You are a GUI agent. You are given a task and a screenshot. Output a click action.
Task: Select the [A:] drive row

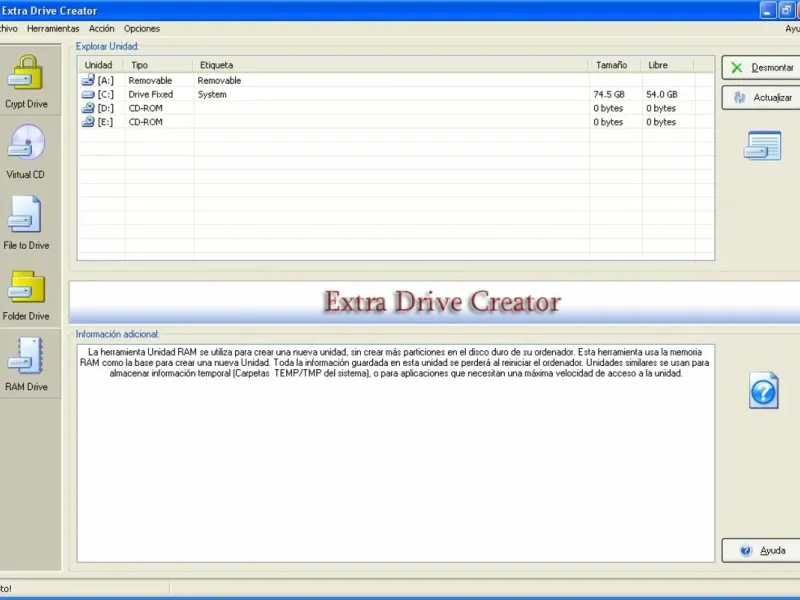coord(395,81)
